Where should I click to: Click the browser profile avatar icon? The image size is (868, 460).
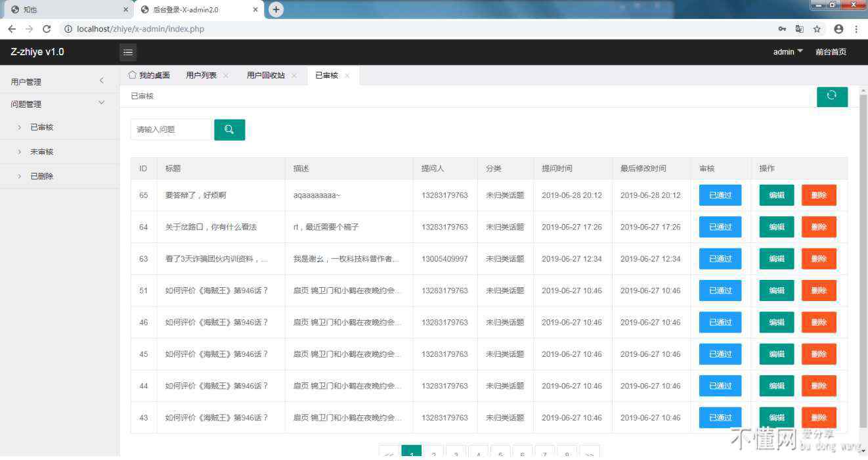[838, 29]
